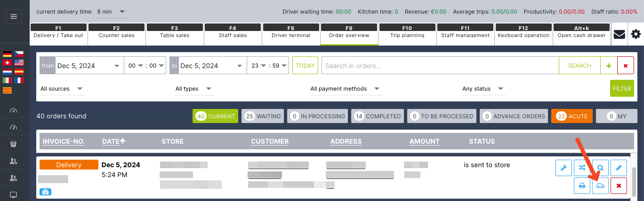Click the shuffle arrows icon on order
This screenshot has height=201, width=644.
point(582,168)
